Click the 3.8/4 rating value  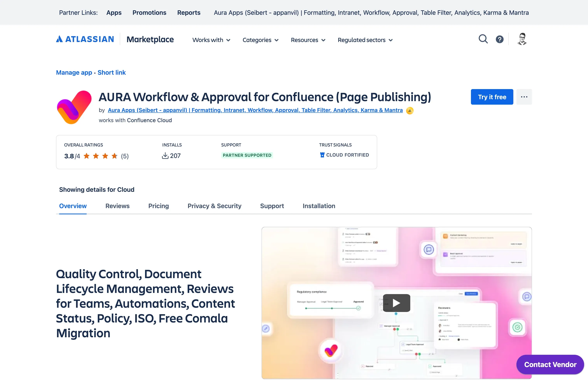pyautogui.click(x=72, y=156)
